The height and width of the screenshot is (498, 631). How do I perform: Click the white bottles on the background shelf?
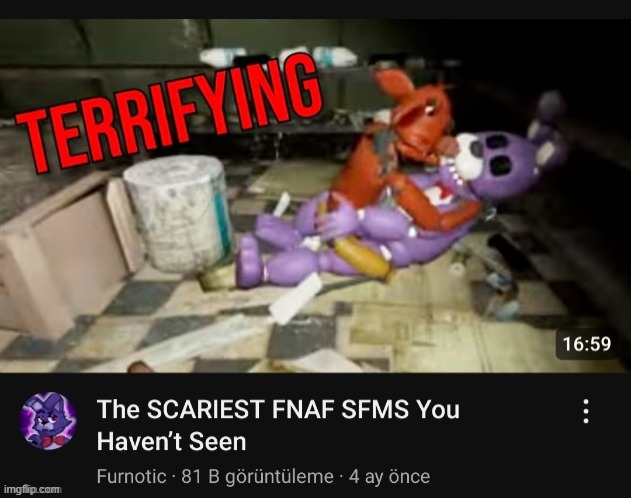click(x=278, y=57)
